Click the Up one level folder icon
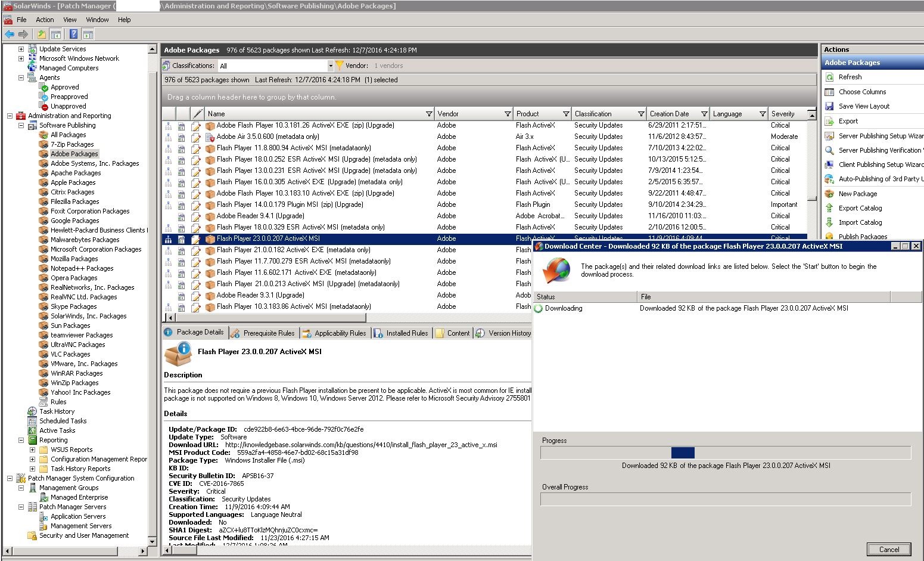This screenshot has height=561, width=924. 41,35
